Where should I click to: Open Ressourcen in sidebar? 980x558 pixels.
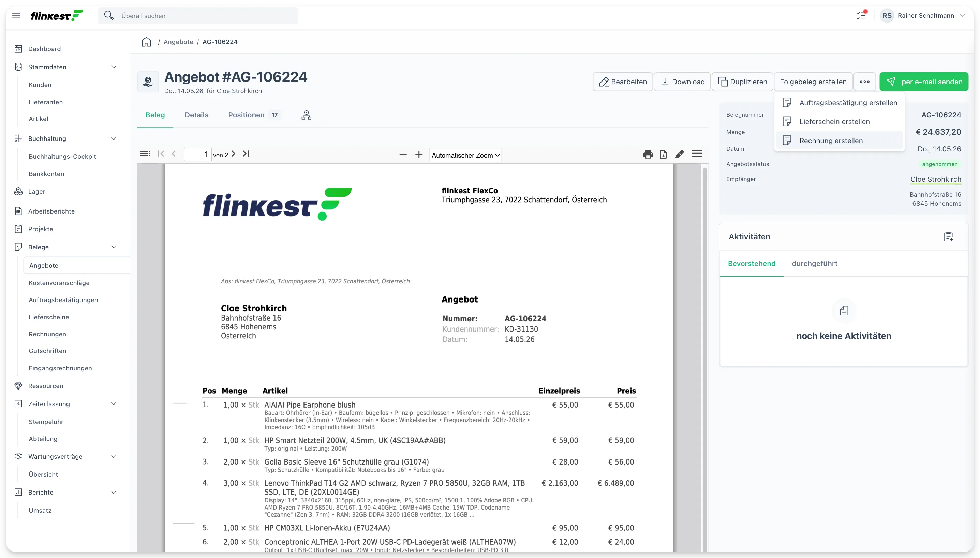point(46,386)
